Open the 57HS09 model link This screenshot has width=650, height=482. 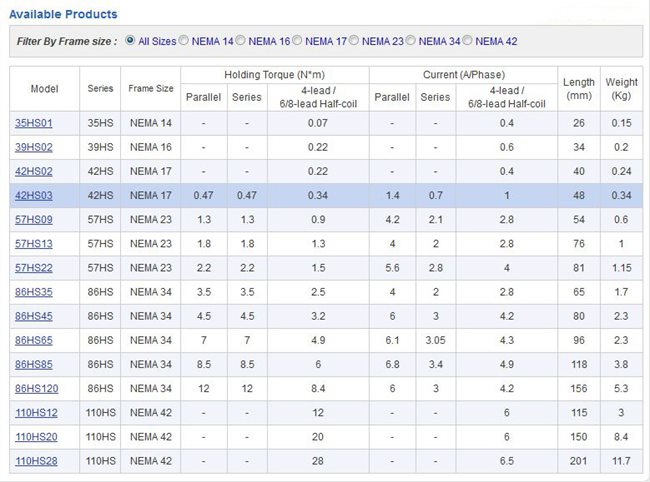tap(34, 220)
